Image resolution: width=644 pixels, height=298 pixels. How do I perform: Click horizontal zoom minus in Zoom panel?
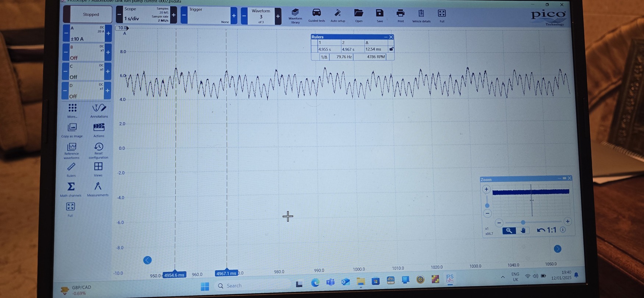point(499,222)
